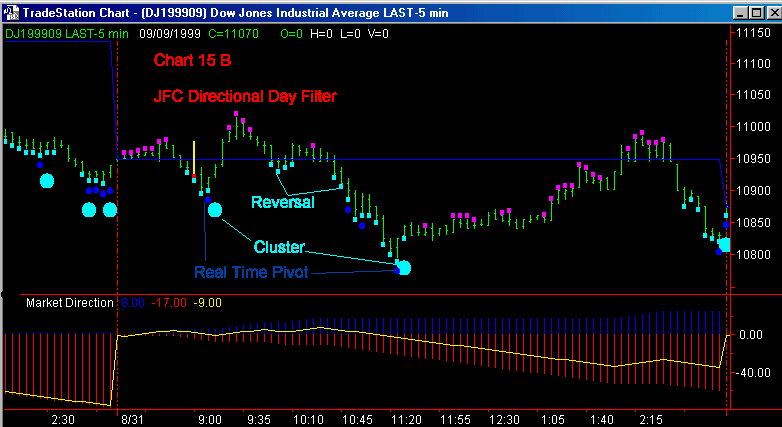The image size is (782, 427).
Task: Click the 10850 price axis label
Action: coord(754,222)
